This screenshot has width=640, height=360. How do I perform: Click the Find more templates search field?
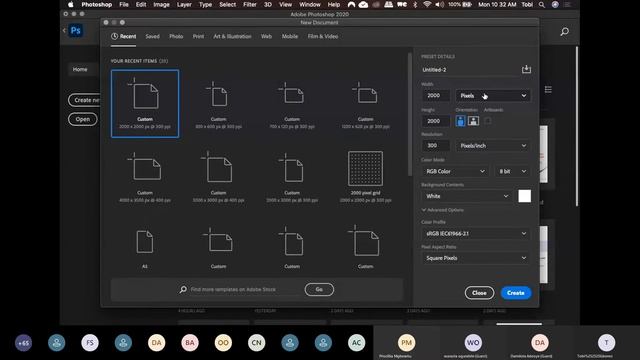click(244, 289)
